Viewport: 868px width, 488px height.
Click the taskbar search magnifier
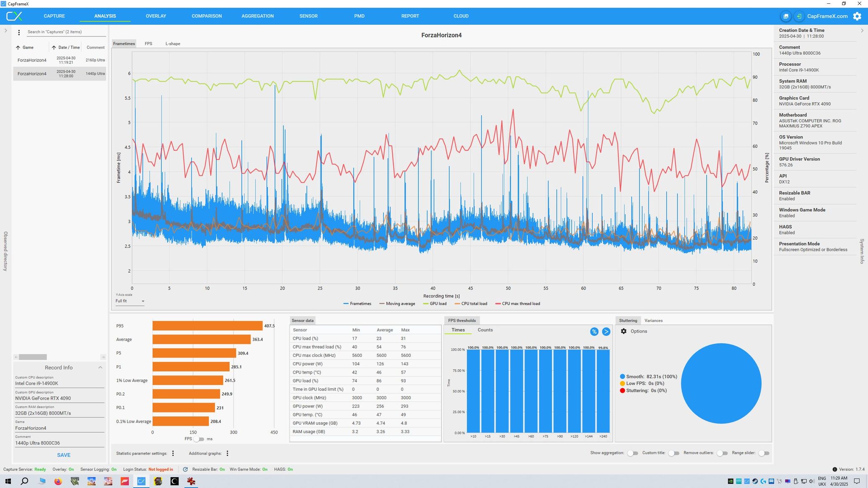pos(24,481)
